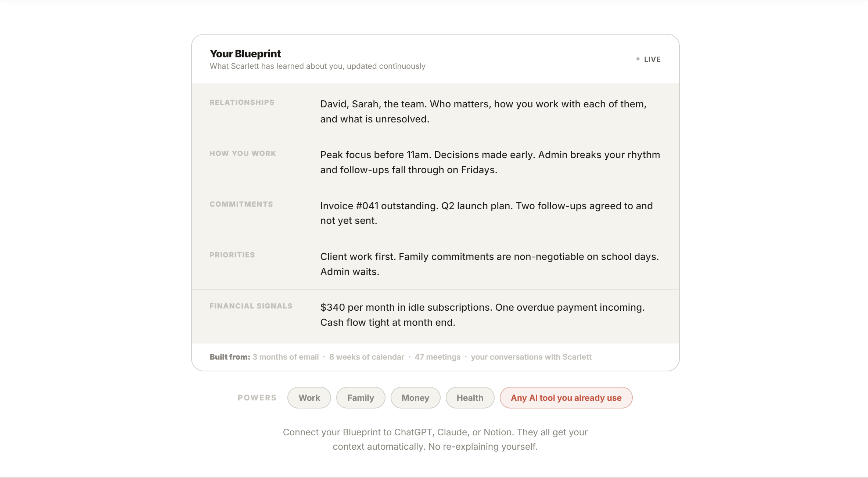
Task: Select the Priorities row label
Action: (x=232, y=255)
